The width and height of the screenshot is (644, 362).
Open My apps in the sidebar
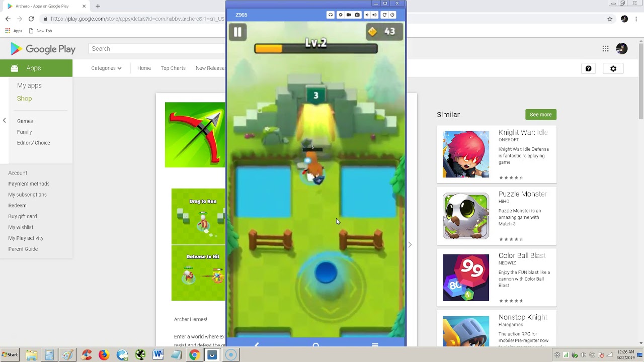(x=29, y=85)
